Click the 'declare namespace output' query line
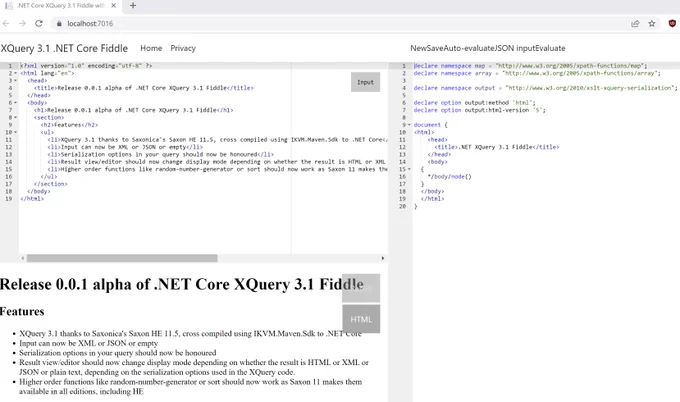This screenshot has width=680, height=402. (546, 88)
